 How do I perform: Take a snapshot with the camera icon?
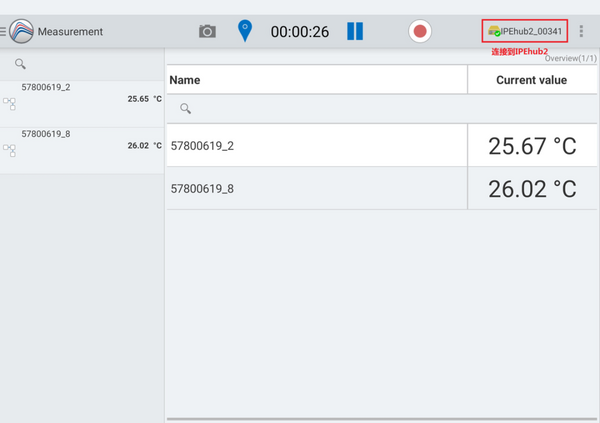[x=207, y=31]
